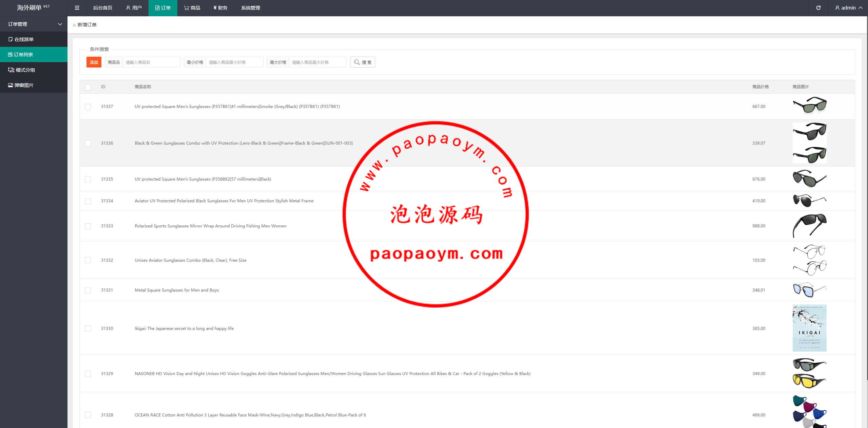This screenshot has width=868, height=428.
Task: Check the row 31333 checkbox
Action: point(88,226)
